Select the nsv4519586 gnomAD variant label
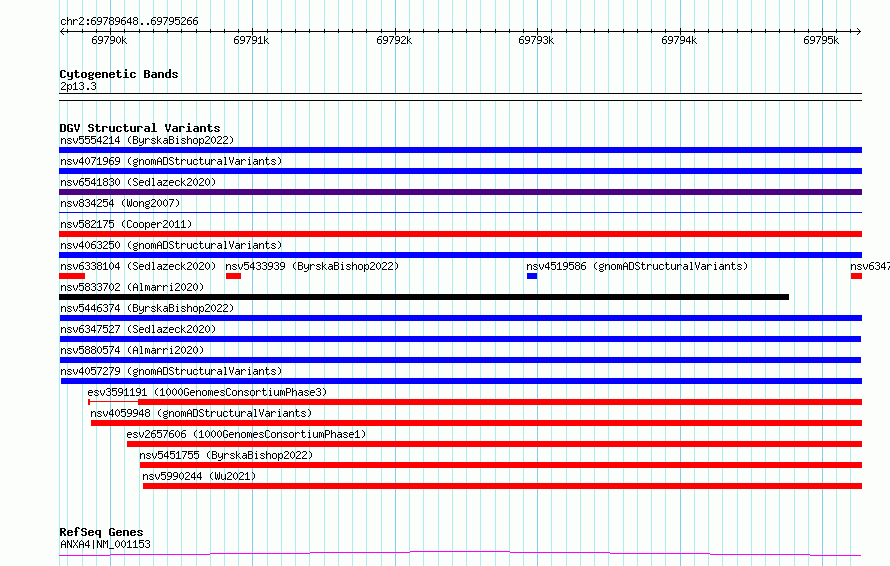 point(637,266)
